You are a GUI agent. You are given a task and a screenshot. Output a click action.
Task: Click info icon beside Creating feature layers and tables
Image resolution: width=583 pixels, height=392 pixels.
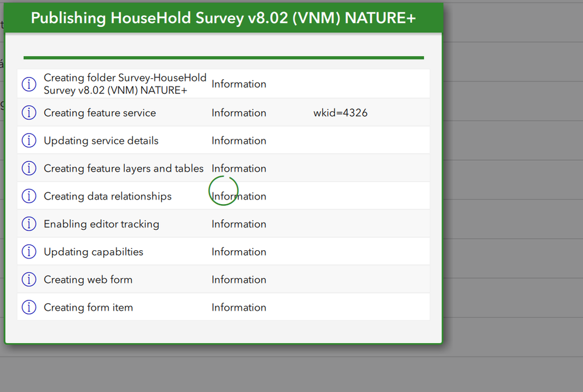29,169
